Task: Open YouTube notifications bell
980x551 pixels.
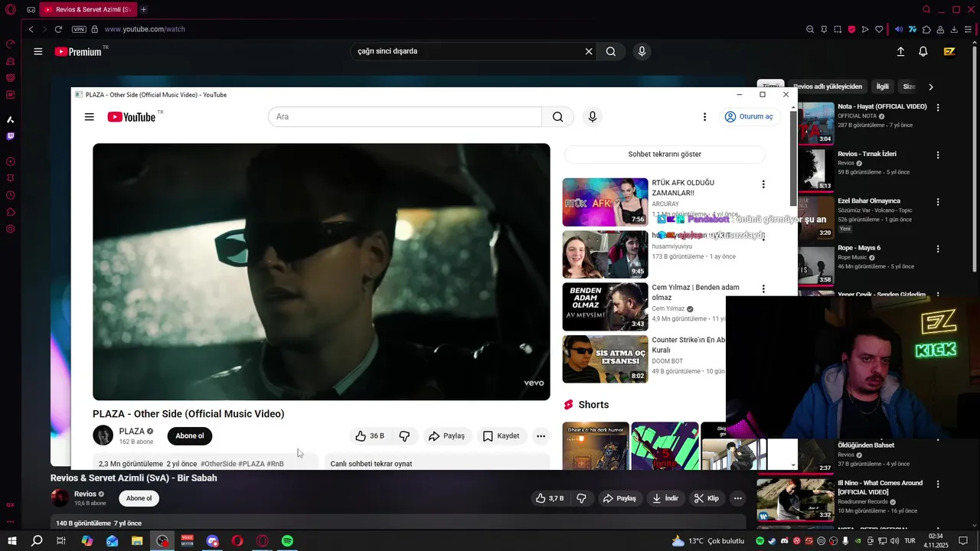Action: [x=923, y=51]
